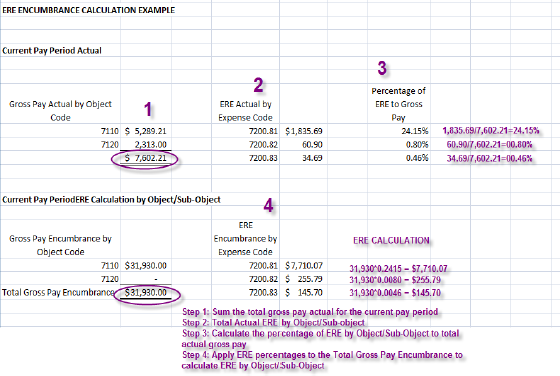
Task: Click the 'Step 3: Calculate the percentage' note
Action: tap(320, 339)
